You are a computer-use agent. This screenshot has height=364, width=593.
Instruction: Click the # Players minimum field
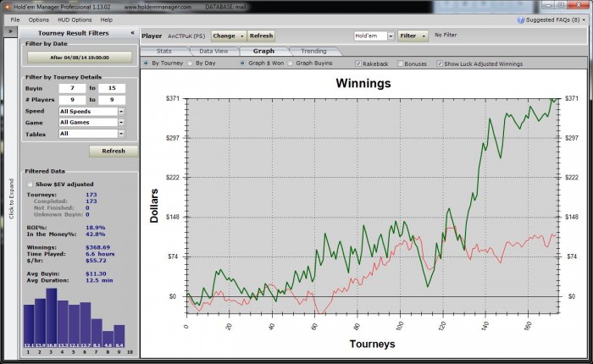pos(72,100)
